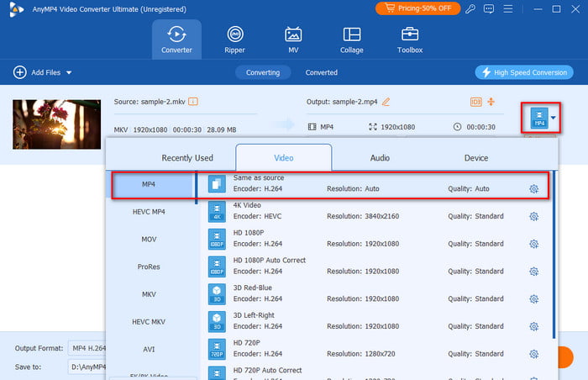Open the Toolbox module
Viewport: 588px width, 380px height.
[410, 40]
